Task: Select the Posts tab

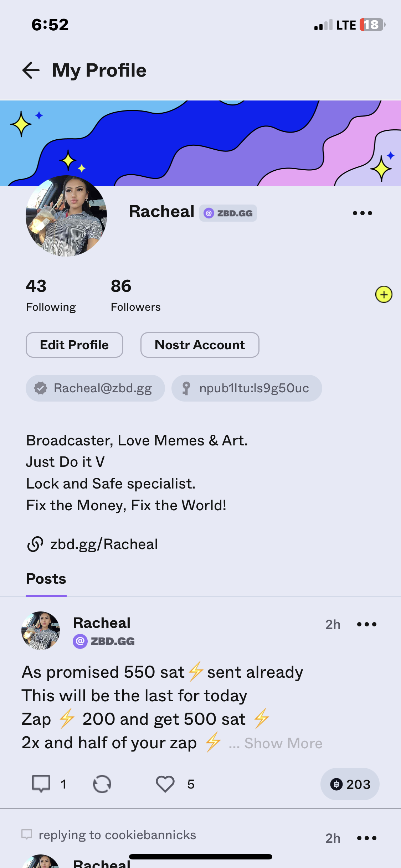Action: pos(46,579)
